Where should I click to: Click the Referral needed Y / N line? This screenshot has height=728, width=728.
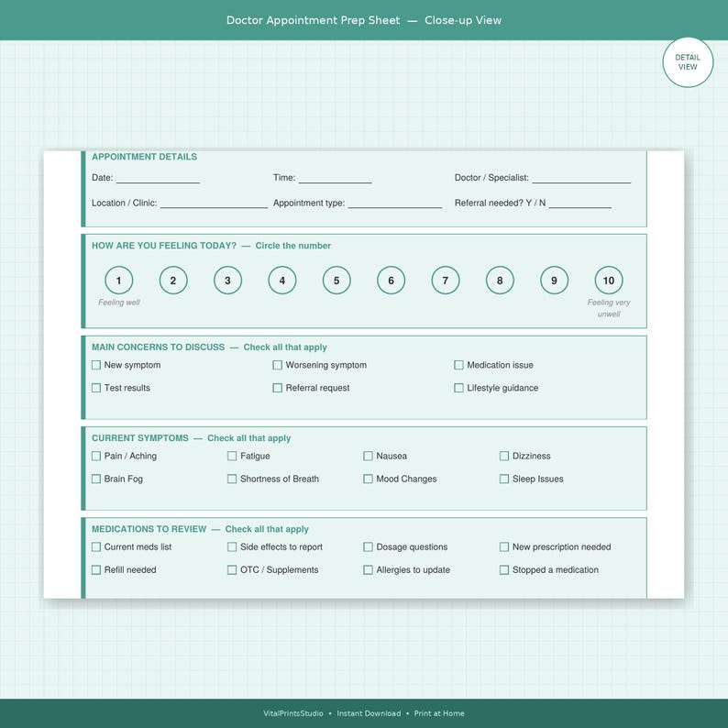coord(579,204)
